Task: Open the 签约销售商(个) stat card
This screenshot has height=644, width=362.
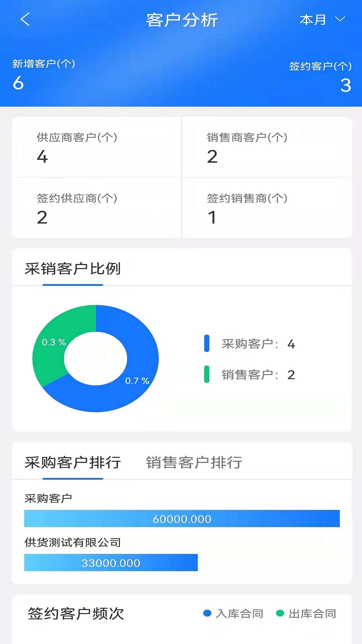Action: (x=267, y=208)
